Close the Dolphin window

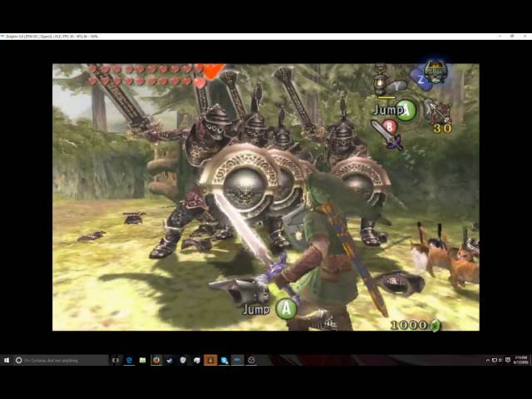click(x=525, y=36)
